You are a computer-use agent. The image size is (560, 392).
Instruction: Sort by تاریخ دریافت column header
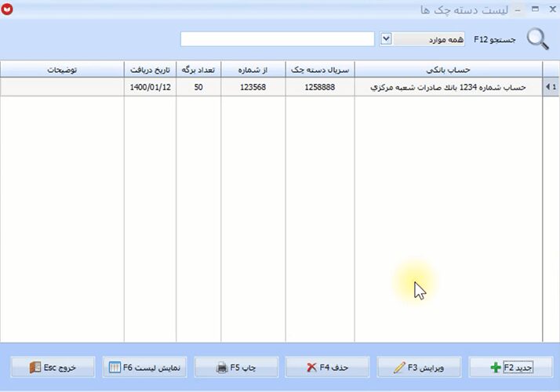pos(150,70)
